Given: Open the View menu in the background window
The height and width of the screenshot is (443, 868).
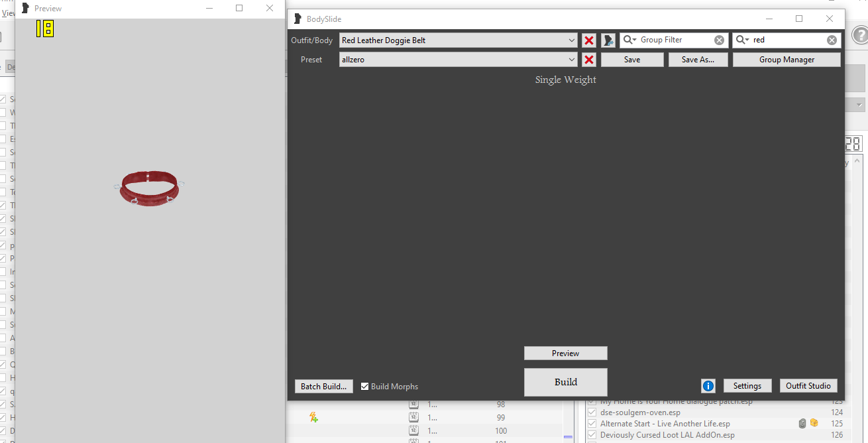Looking at the screenshot, I should point(8,13).
